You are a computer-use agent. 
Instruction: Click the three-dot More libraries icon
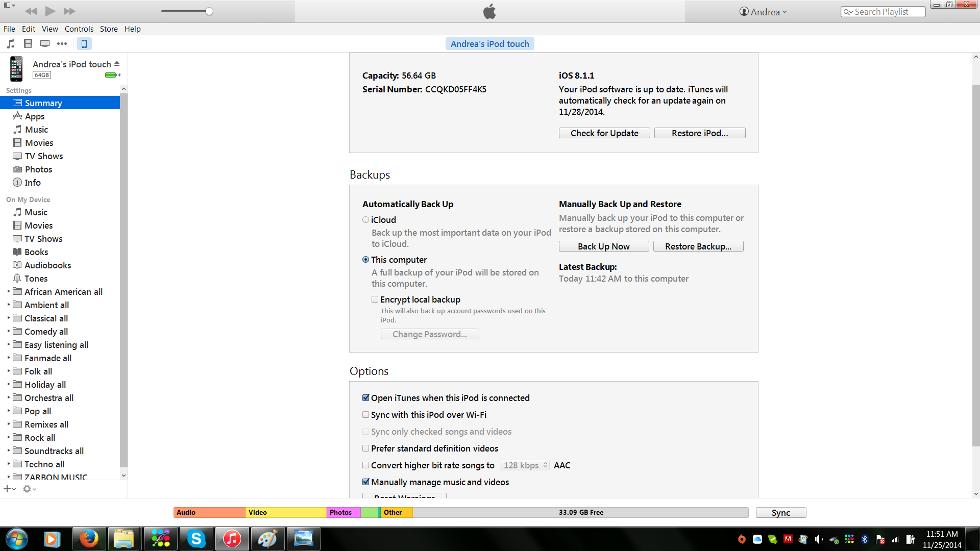tap(62, 44)
